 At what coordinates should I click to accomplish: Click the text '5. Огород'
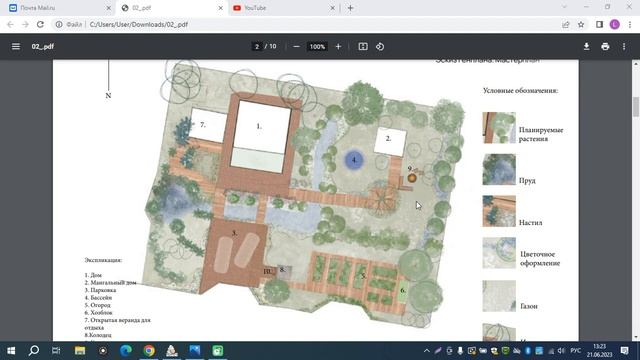(x=98, y=305)
